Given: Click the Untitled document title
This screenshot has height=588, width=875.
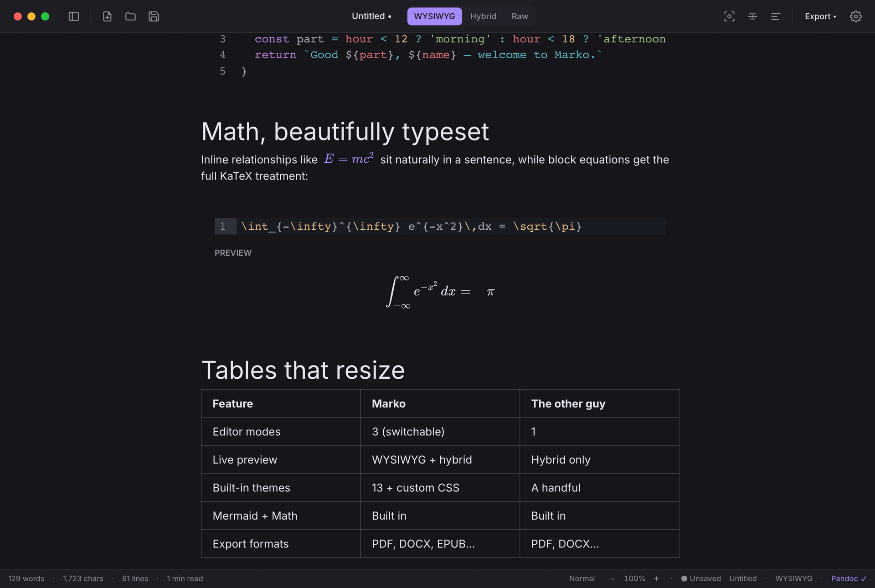Looking at the screenshot, I should (371, 16).
